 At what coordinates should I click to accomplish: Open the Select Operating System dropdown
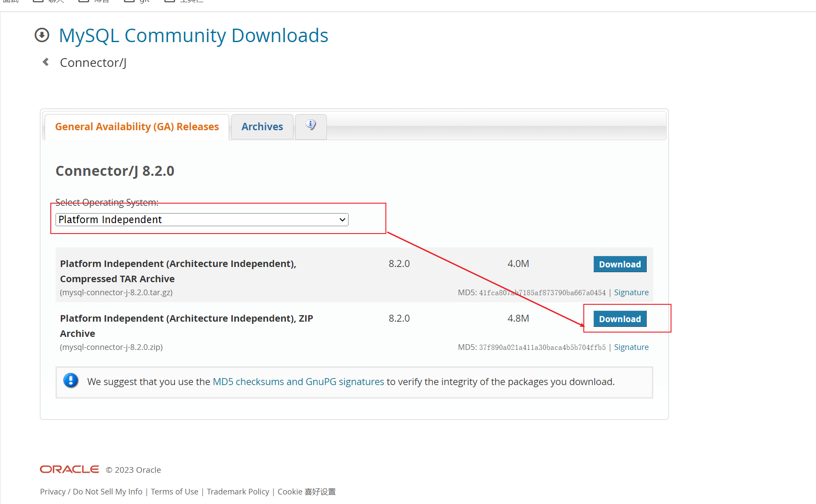(x=202, y=220)
